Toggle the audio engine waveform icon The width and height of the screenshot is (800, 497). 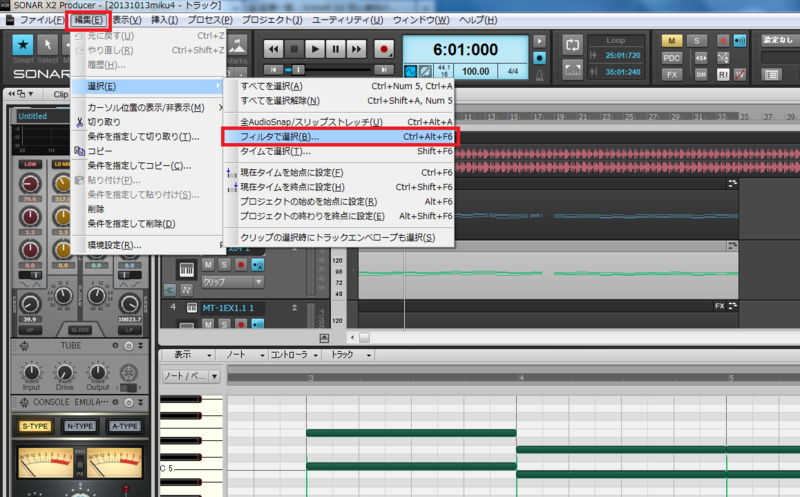(410, 71)
